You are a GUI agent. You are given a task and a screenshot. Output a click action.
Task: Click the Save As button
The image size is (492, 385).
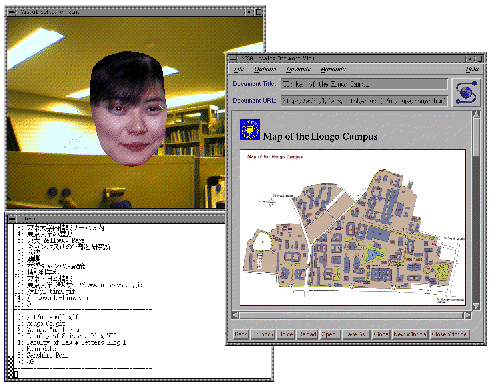(x=356, y=334)
